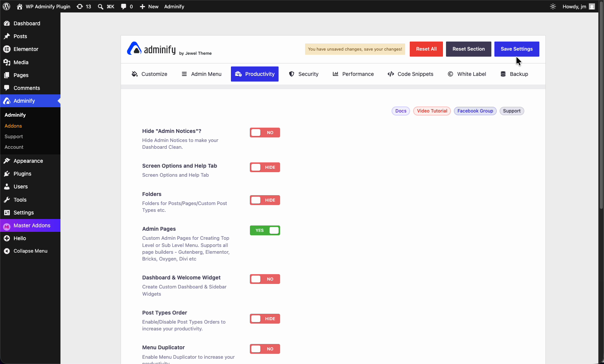Open the Account submenu item

click(x=14, y=147)
